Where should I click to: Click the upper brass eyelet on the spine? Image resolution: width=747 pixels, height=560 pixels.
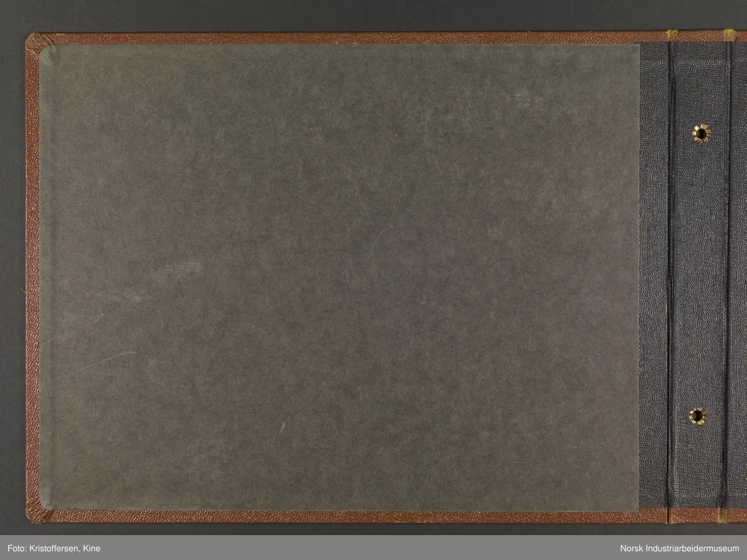tap(701, 133)
